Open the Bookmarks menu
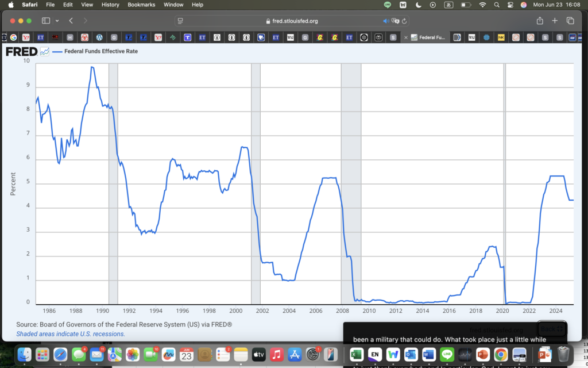 pyautogui.click(x=141, y=5)
